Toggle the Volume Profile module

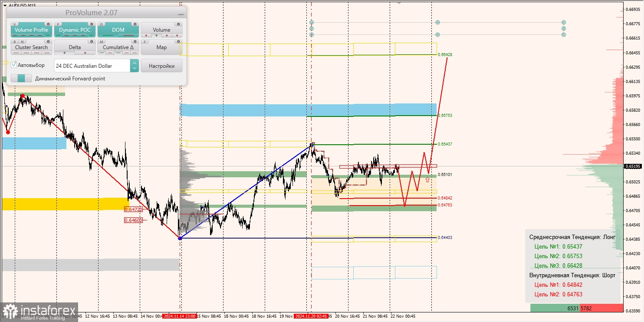(x=31, y=30)
